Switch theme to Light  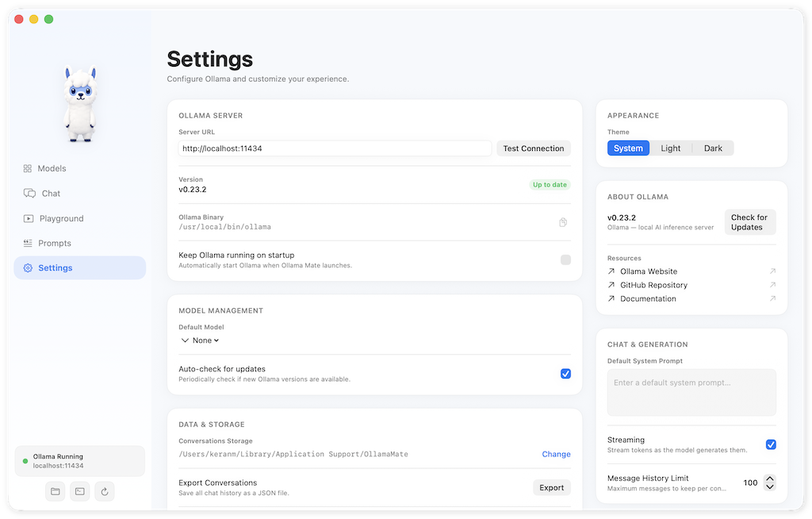[x=671, y=148]
